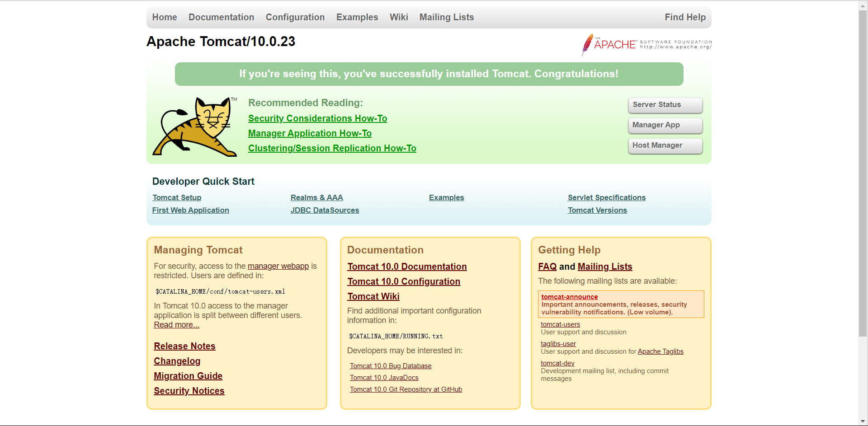Open Tomcat 10.0 Configuration link
This screenshot has height=426, width=868.
tap(404, 281)
